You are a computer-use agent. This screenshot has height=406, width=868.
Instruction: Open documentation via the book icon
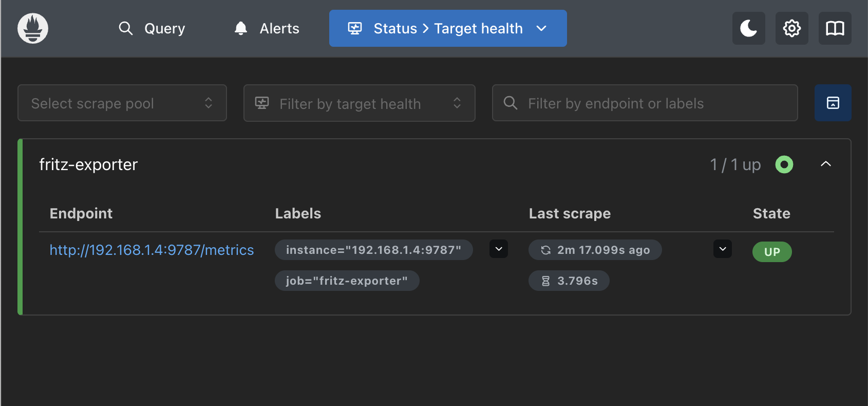(835, 28)
